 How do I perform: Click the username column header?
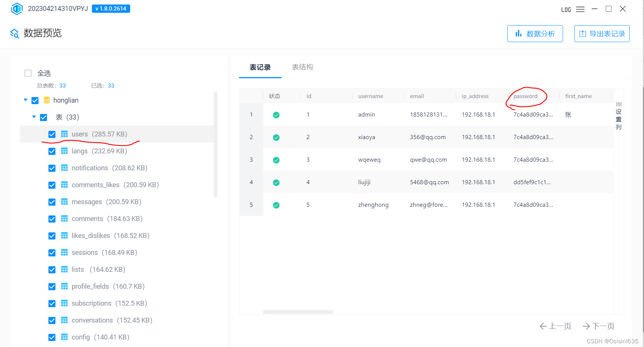click(371, 96)
